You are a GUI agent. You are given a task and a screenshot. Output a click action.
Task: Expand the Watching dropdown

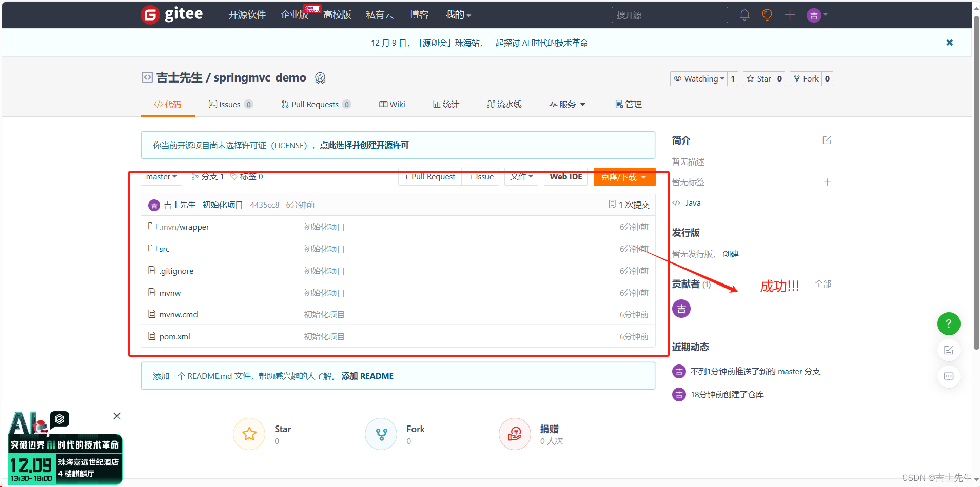(x=699, y=78)
